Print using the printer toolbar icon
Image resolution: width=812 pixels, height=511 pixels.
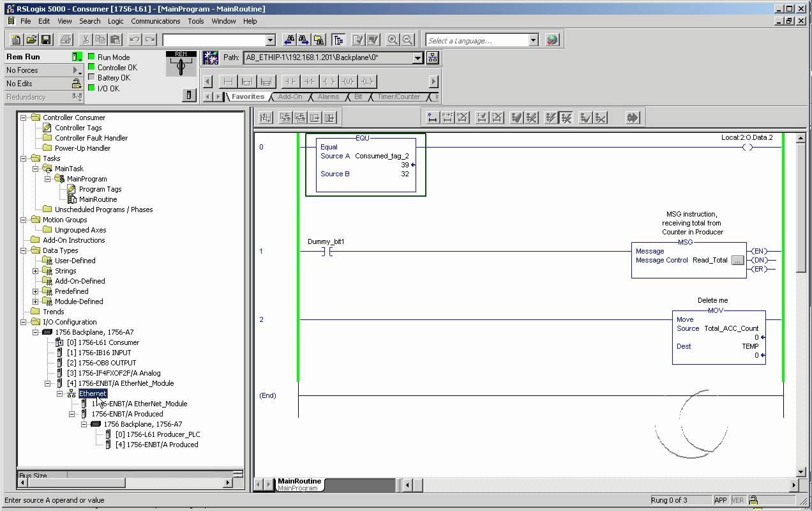(66, 40)
